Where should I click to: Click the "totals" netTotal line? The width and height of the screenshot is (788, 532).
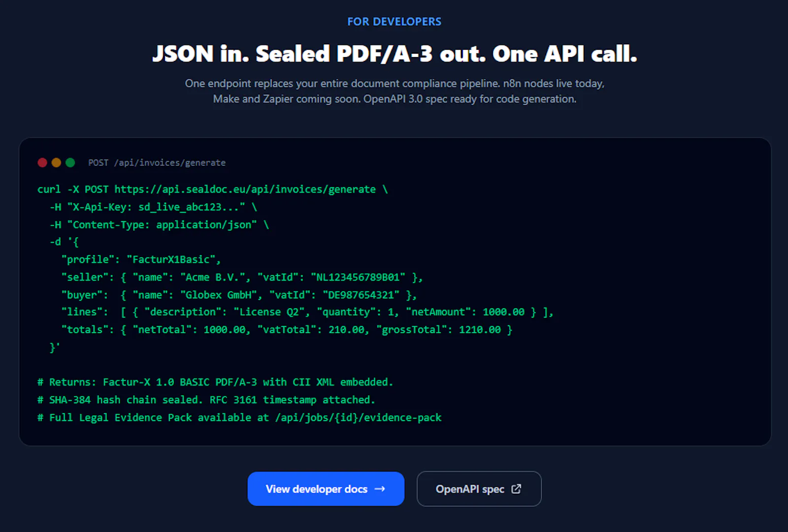287,330
